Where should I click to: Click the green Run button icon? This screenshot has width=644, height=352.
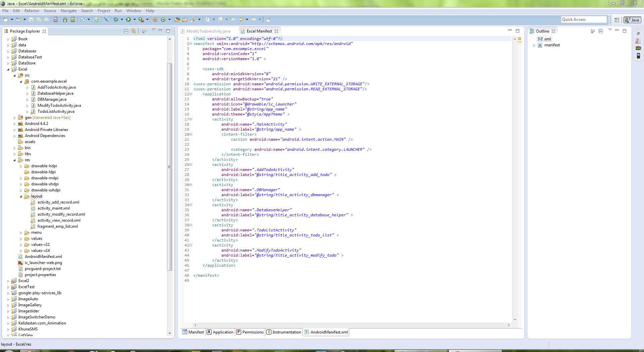(x=128, y=19)
